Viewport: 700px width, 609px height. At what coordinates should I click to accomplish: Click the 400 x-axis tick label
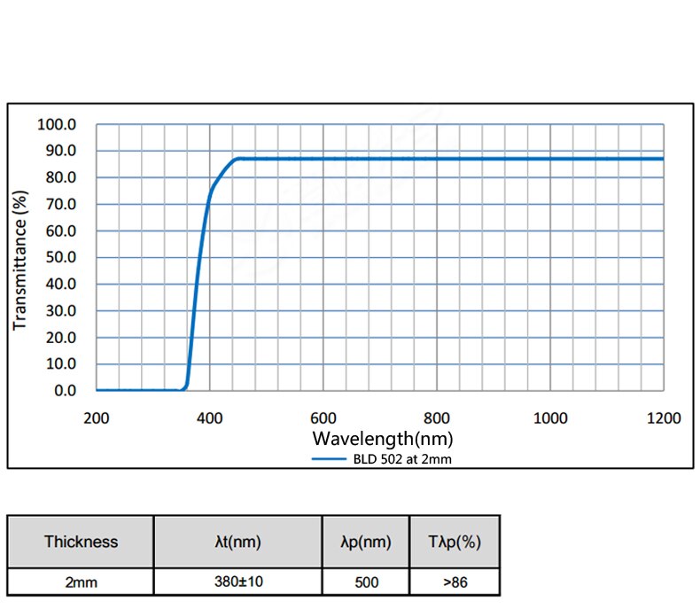click(x=209, y=418)
